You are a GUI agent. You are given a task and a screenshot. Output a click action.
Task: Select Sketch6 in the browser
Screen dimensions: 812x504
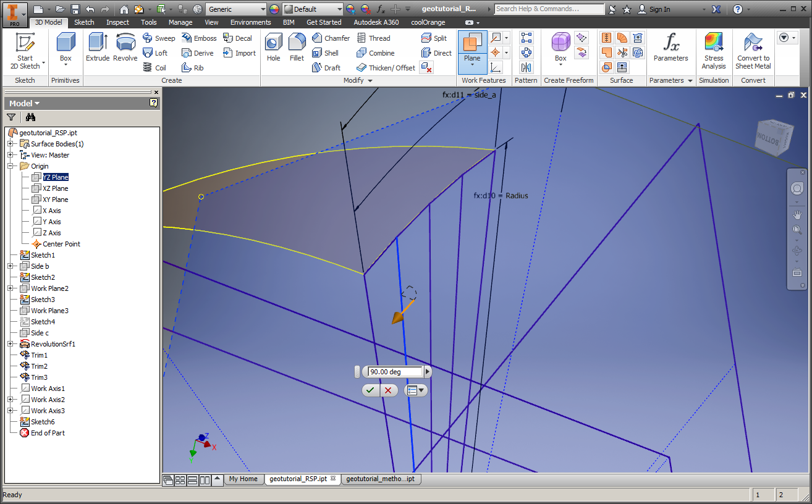click(43, 422)
